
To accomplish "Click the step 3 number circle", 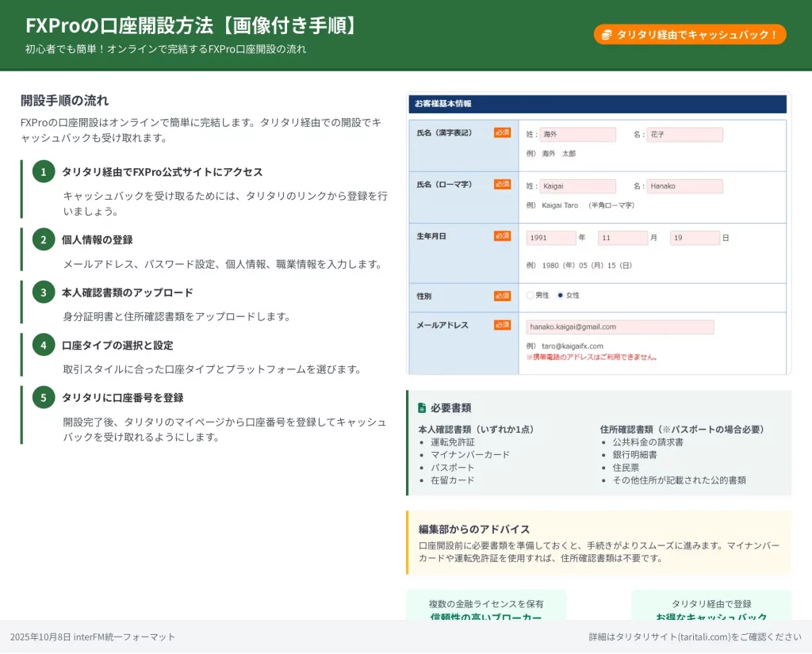I will point(44,293).
